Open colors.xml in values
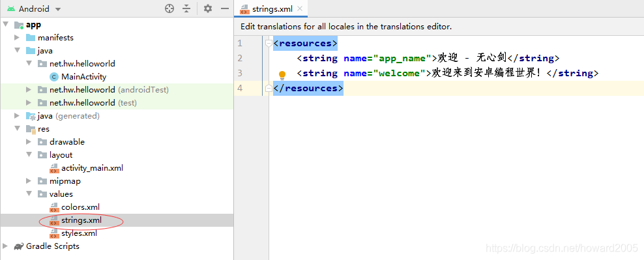Viewport: 644px width, 260px height. point(80,207)
